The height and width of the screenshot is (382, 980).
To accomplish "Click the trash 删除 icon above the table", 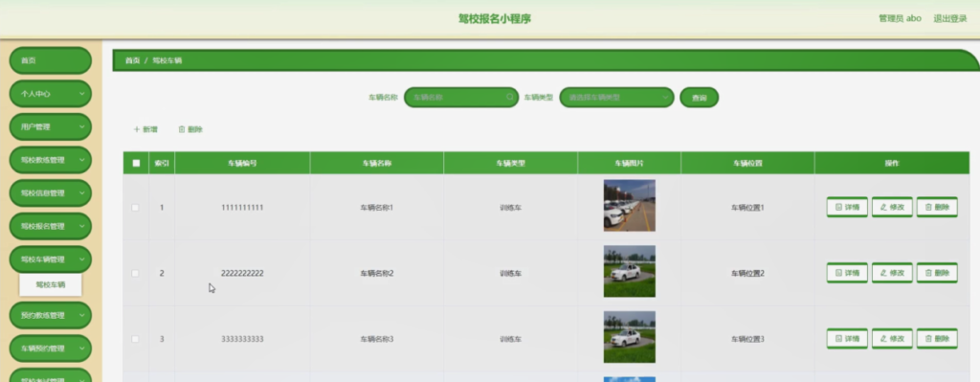I will (182, 129).
